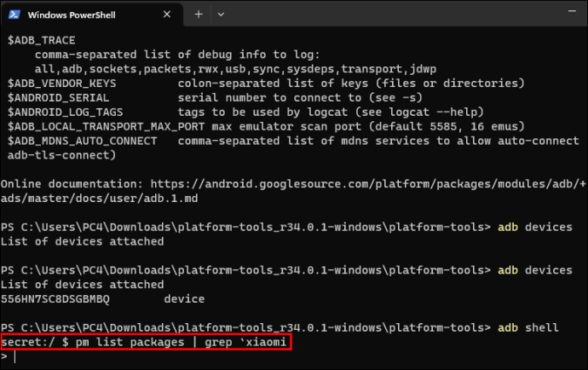Click the text '$ADB_TRACE'
Screen dimensions: 588x370
[x=41, y=40]
